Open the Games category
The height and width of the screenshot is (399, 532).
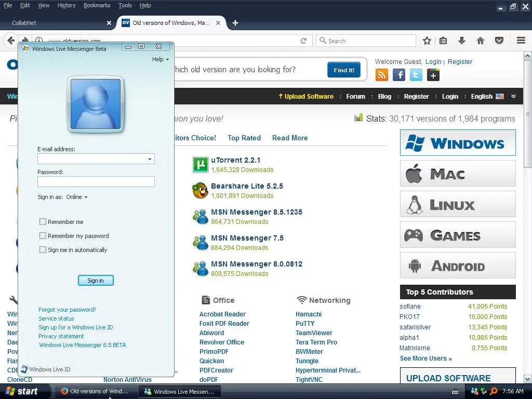coord(458,234)
